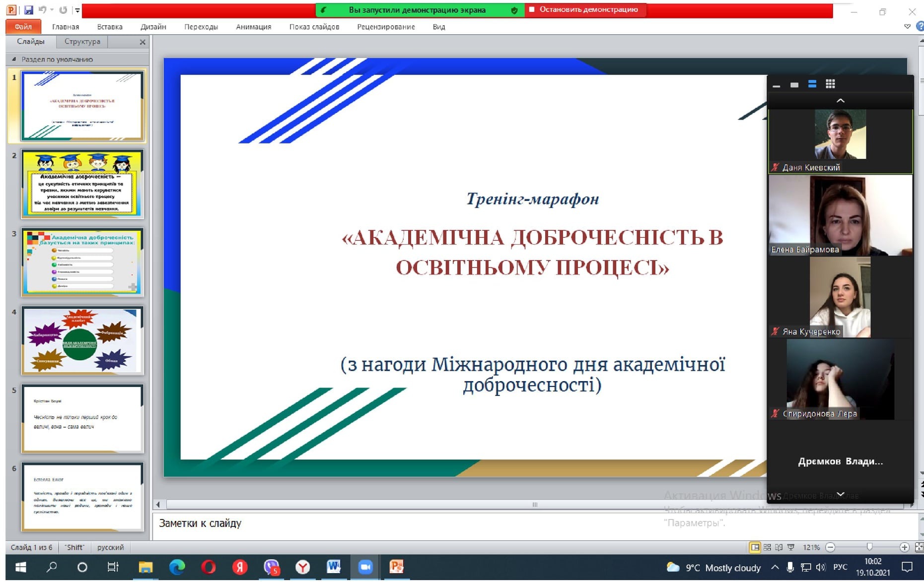
Task: Switch to the Структура pane tab
Action: [x=82, y=42]
